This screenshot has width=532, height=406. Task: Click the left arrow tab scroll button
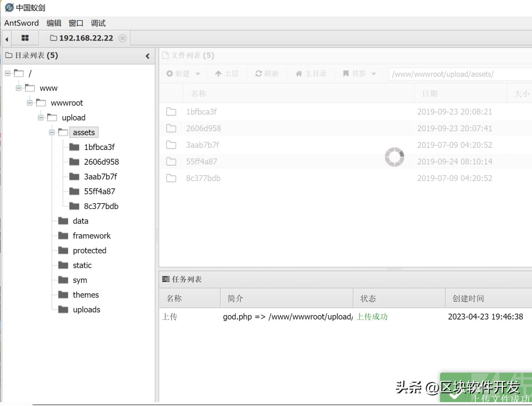(7, 39)
